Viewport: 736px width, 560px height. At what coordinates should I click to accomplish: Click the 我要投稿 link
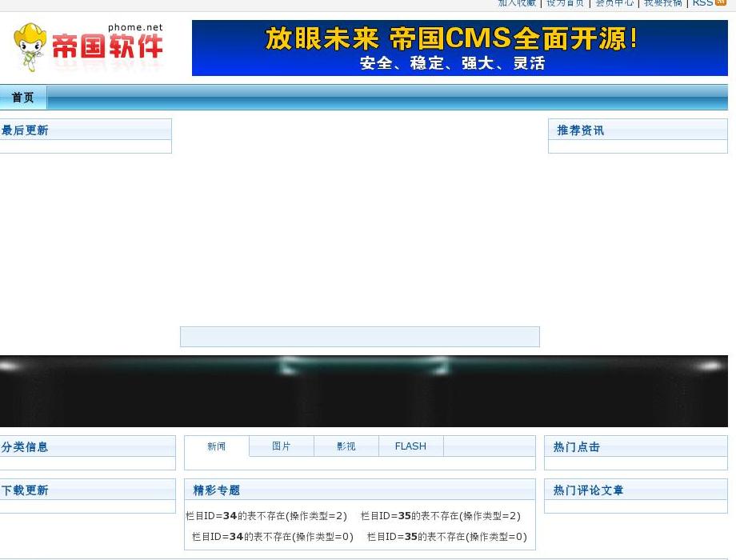(x=662, y=2)
